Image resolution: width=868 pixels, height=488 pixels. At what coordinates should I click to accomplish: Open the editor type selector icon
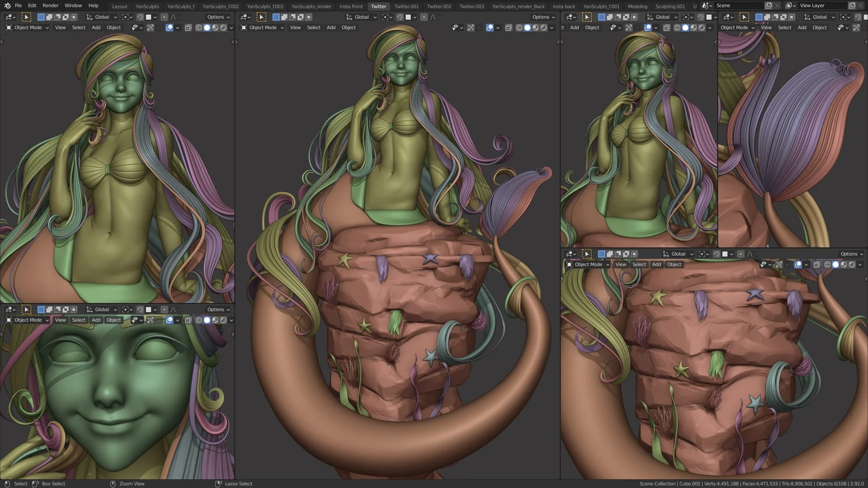9,17
